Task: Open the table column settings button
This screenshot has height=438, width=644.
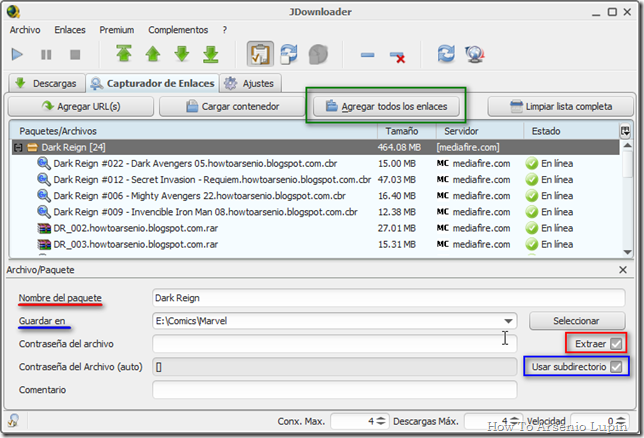Action: click(x=625, y=130)
